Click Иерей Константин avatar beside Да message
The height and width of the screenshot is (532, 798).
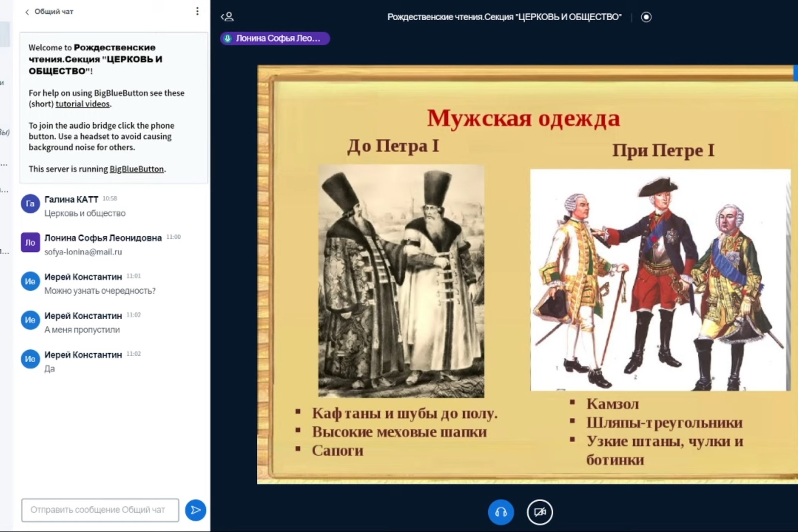click(30, 359)
